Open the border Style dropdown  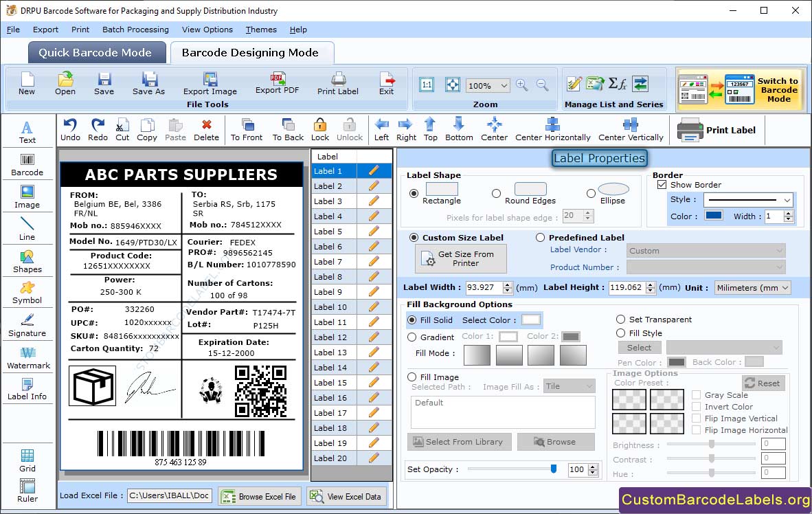pyautogui.click(x=787, y=199)
